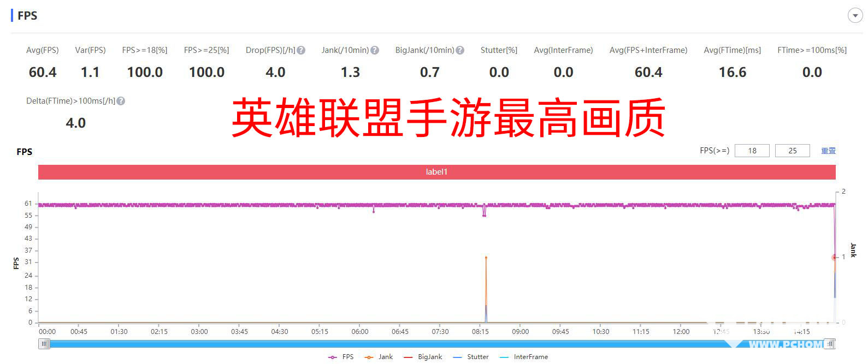Viewport: 868px width, 364px height.
Task: Click the FPS dip point near 06:15
Action: (374, 211)
